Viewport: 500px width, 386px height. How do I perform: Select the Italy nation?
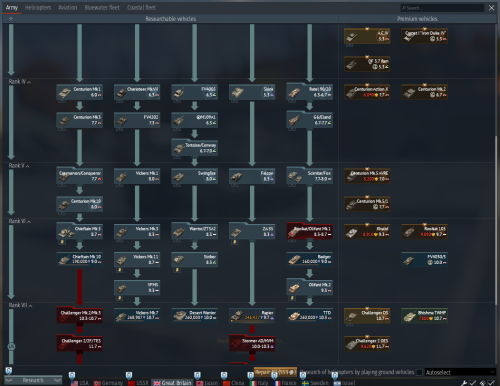[259, 383]
